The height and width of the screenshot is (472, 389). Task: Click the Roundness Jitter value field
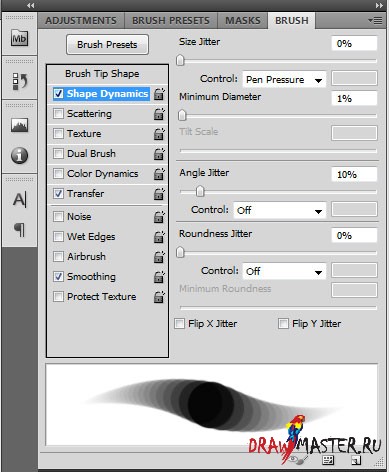(x=354, y=235)
